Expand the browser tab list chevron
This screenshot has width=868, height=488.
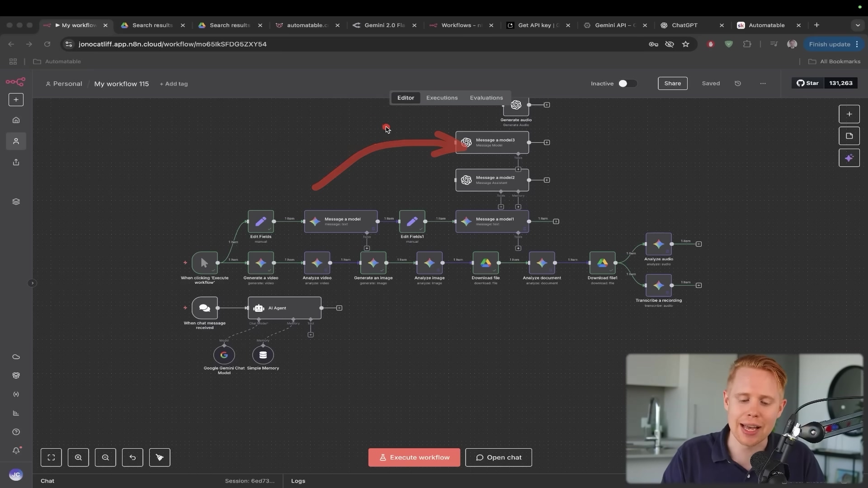click(858, 25)
